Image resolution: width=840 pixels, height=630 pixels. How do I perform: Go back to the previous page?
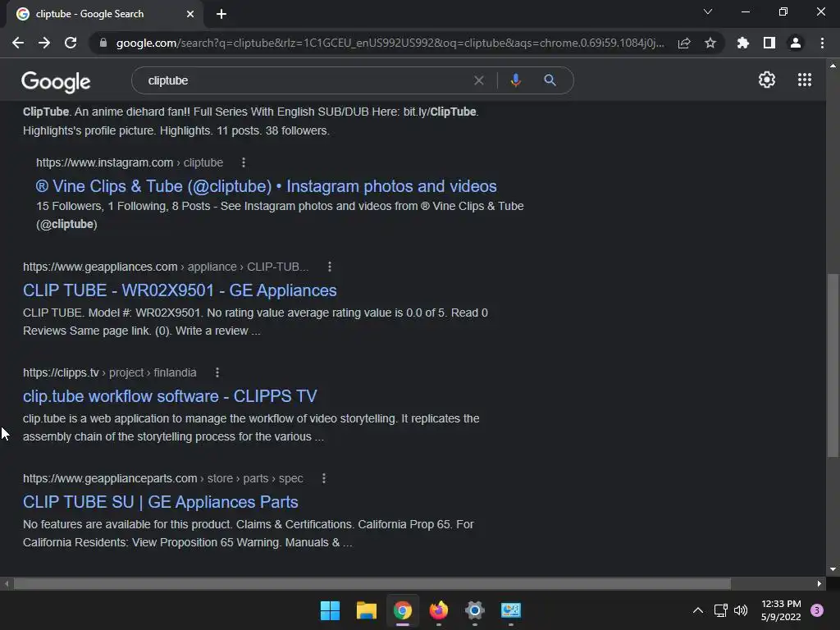18,43
